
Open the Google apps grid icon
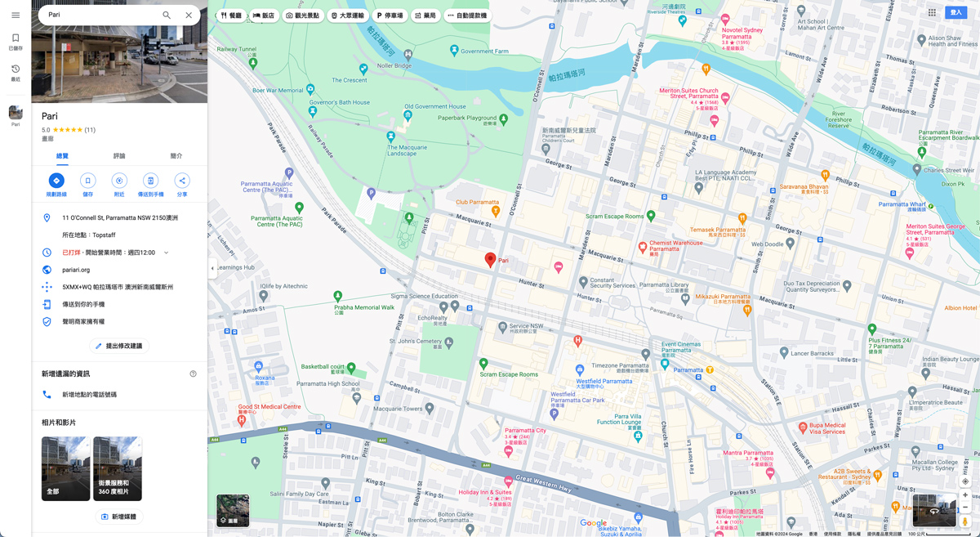point(932,13)
